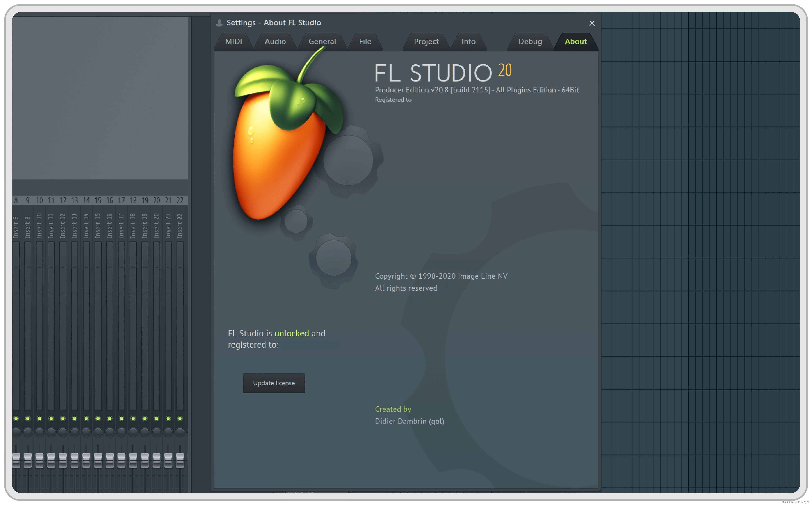
Task: Open the Audio settings tab
Action: [275, 41]
